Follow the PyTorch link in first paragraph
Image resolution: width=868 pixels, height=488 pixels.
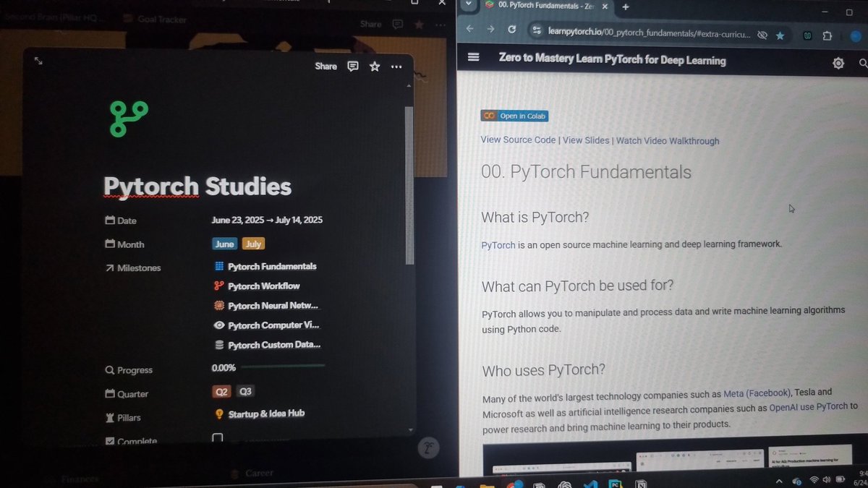coord(498,245)
